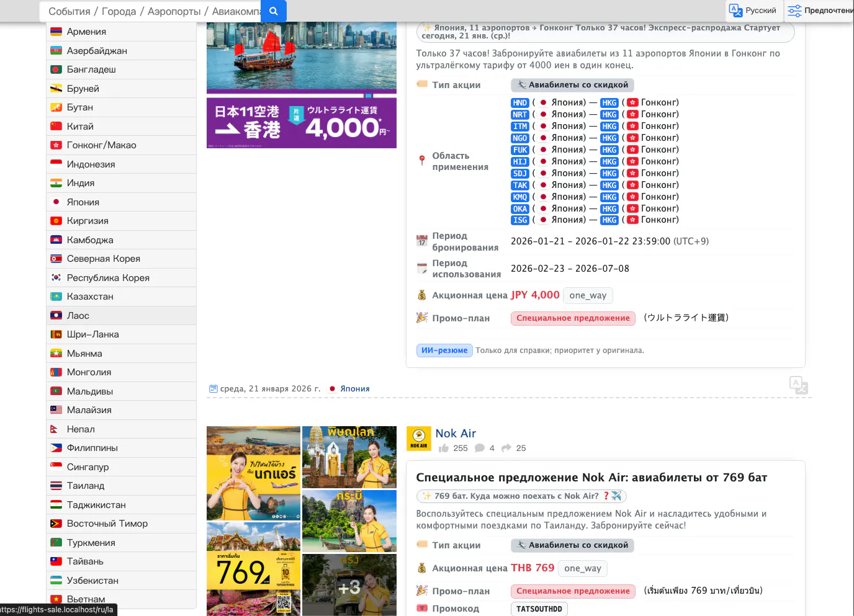Click the TATSOUTHDD promo code
Viewport: 854px width, 616px height.
(x=539, y=609)
